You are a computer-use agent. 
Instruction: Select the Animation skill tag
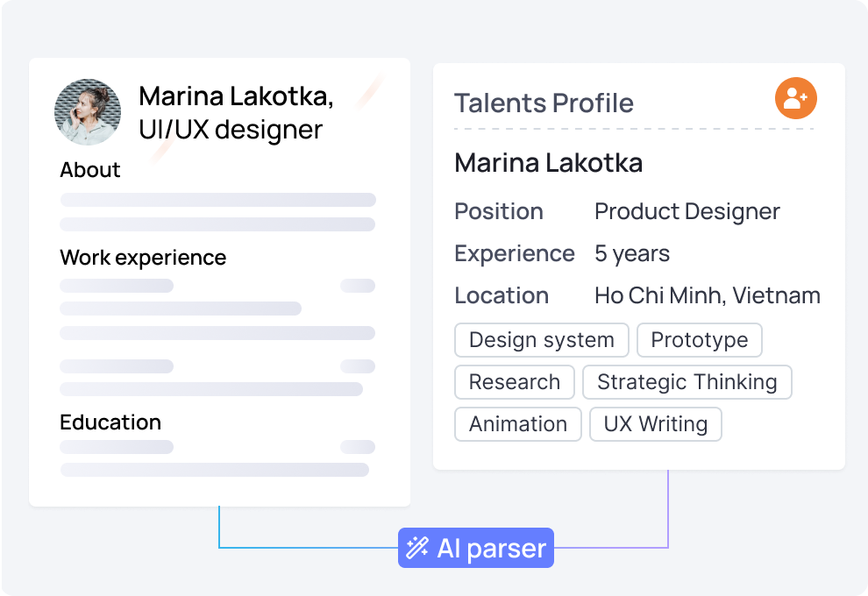517,424
